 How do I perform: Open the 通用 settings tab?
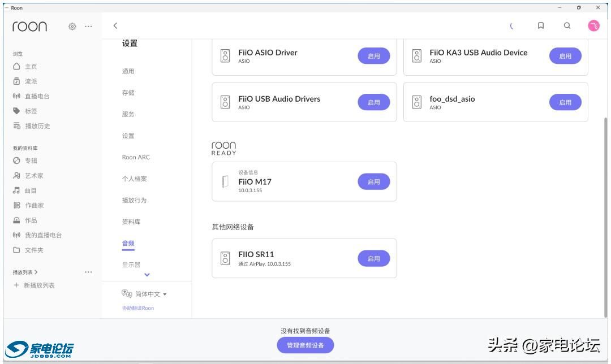[128, 71]
